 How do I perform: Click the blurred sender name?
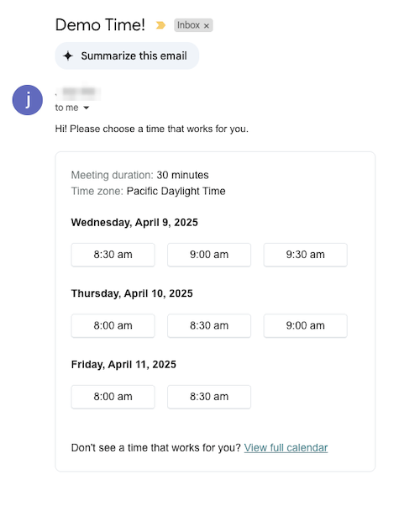point(78,92)
